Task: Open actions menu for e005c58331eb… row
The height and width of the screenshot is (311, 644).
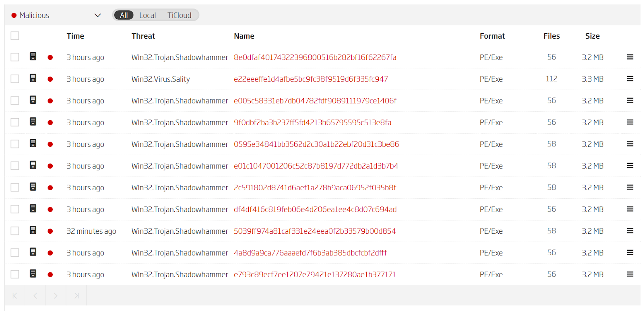Action: 630,101
